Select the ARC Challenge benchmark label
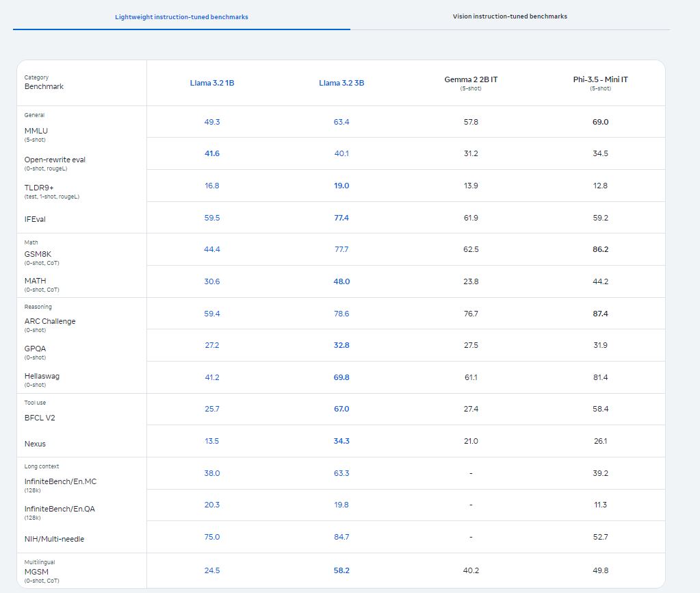Screen dimensions: 700x593 (50, 321)
